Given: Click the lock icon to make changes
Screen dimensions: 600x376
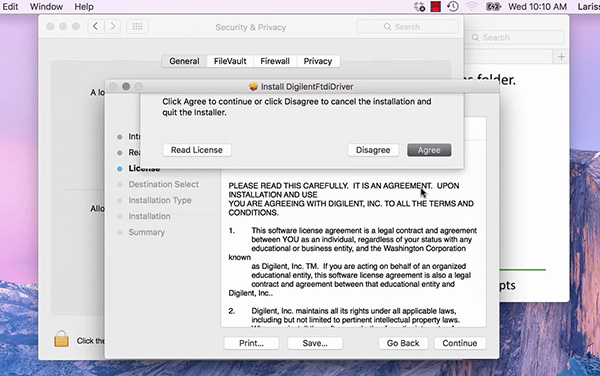Looking at the screenshot, I should [x=61, y=339].
